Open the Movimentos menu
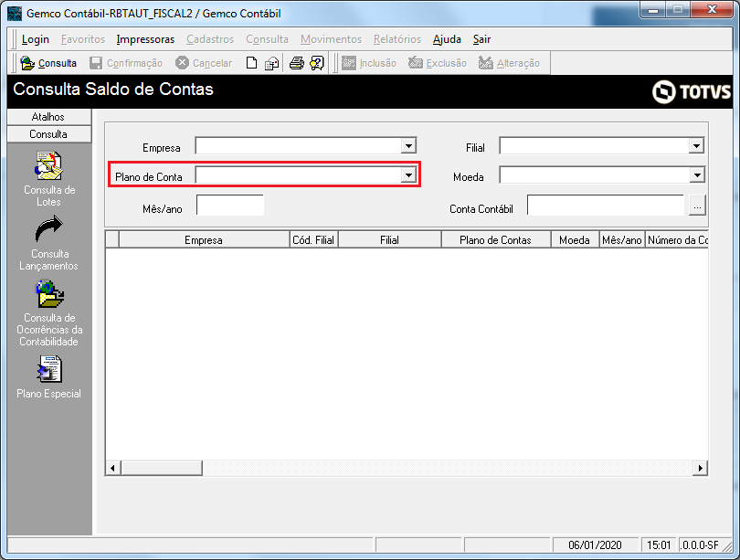The width and height of the screenshot is (740, 560). (331, 39)
